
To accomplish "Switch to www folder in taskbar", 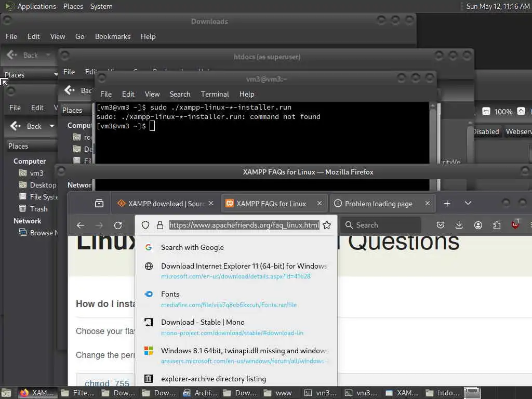I will pos(278,393).
